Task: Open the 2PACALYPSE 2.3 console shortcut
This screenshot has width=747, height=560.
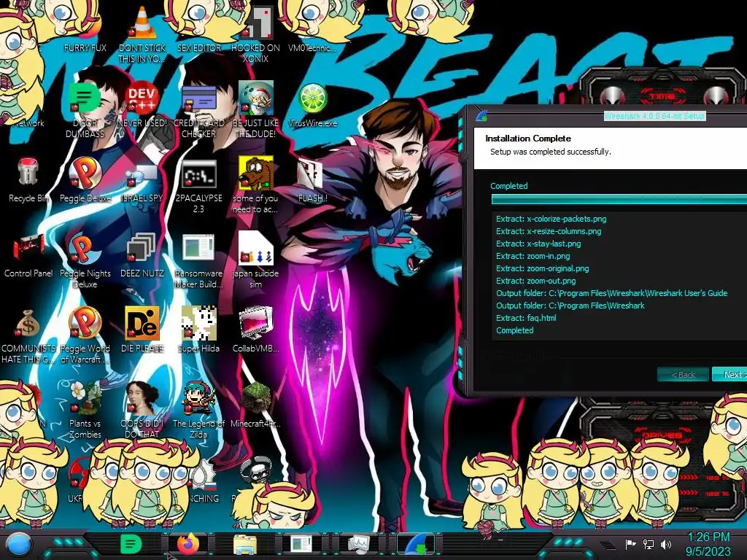Action: click(199, 174)
